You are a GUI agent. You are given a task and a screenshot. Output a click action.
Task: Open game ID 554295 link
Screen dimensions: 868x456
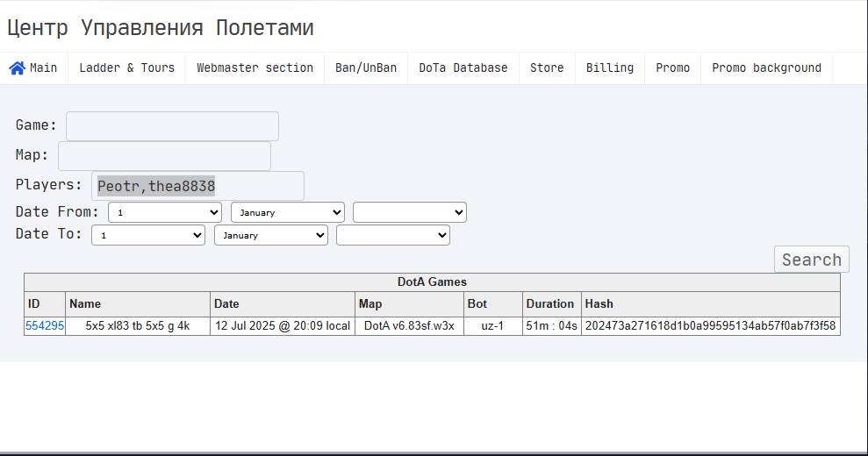(45, 326)
